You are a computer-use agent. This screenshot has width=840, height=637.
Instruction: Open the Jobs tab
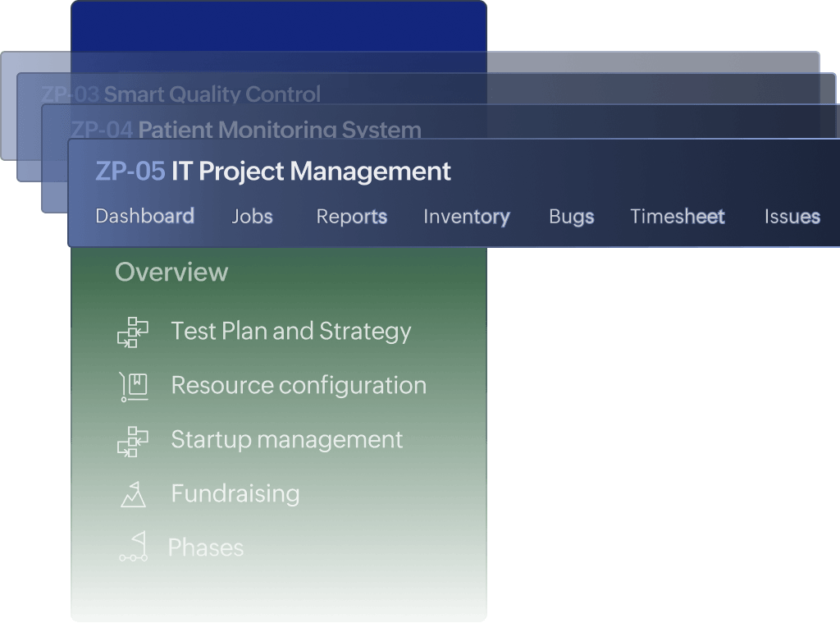click(252, 217)
